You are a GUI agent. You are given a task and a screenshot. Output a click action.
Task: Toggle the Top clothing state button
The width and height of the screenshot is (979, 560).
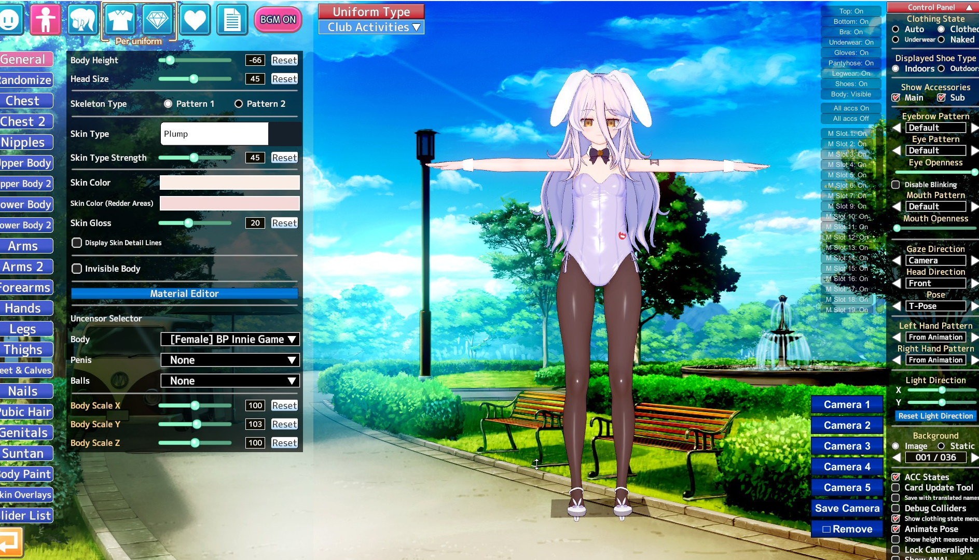[851, 11]
